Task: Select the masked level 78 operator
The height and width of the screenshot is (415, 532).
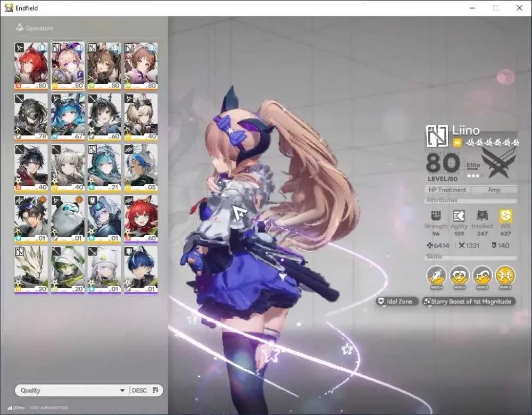Action: pos(31,117)
